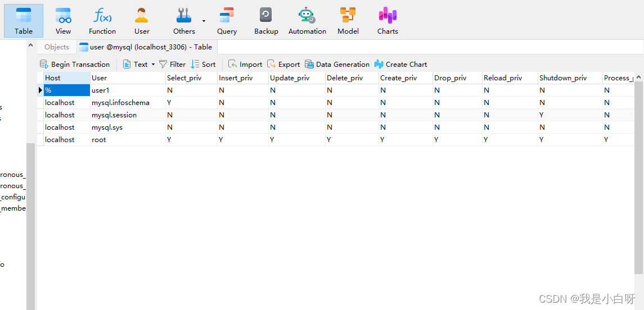This screenshot has height=310, width=644.
Task: Open the User management icon
Action: click(142, 21)
